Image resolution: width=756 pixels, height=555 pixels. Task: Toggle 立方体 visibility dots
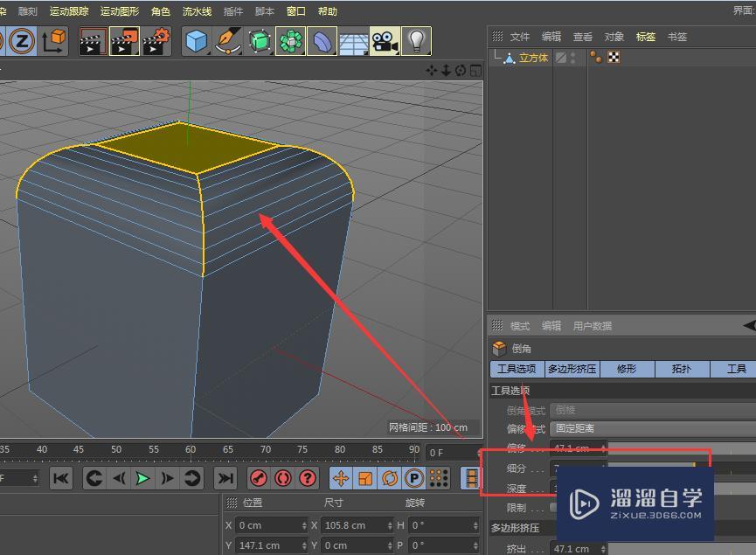[x=572, y=58]
